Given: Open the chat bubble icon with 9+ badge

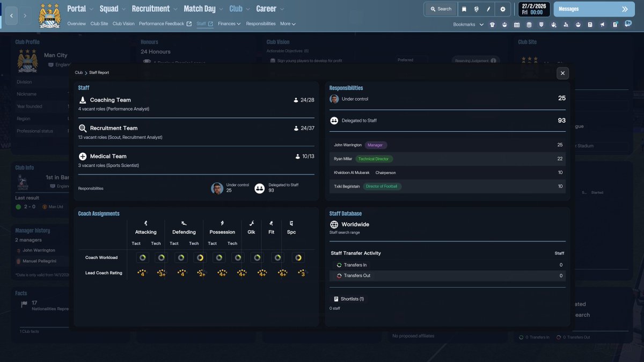Looking at the screenshot, I should (628, 24).
